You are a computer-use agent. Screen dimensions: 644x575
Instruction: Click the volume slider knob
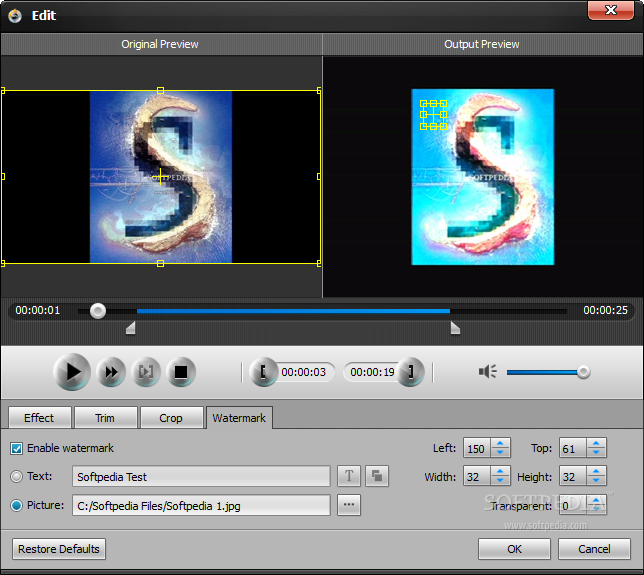click(x=583, y=372)
